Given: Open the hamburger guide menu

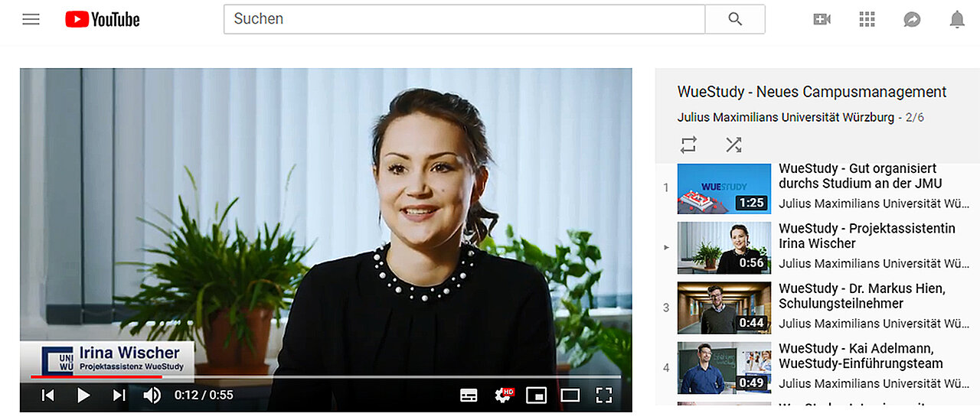Looking at the screenshot, I should point(31,19).
